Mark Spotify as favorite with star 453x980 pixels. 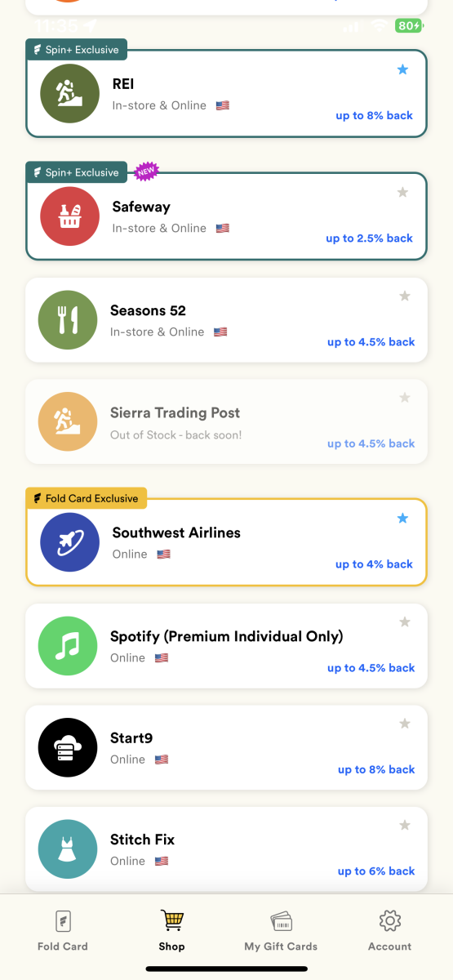[x=404, y=622]
